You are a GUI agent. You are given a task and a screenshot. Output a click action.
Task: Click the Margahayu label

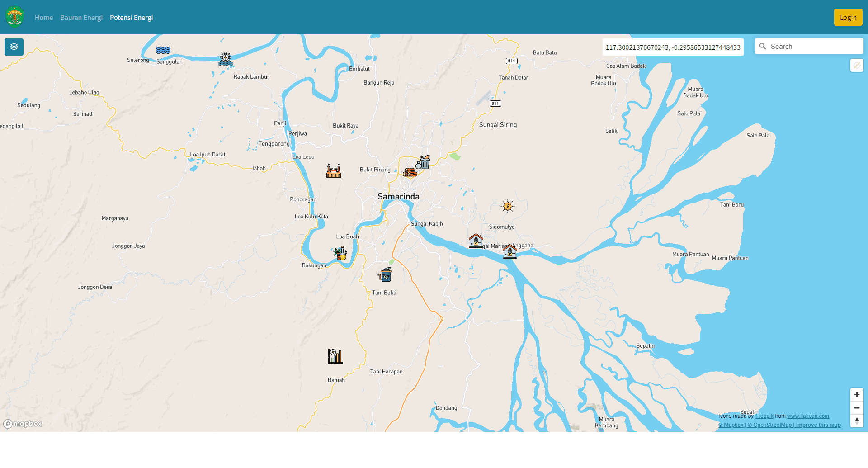coord(115,218)
